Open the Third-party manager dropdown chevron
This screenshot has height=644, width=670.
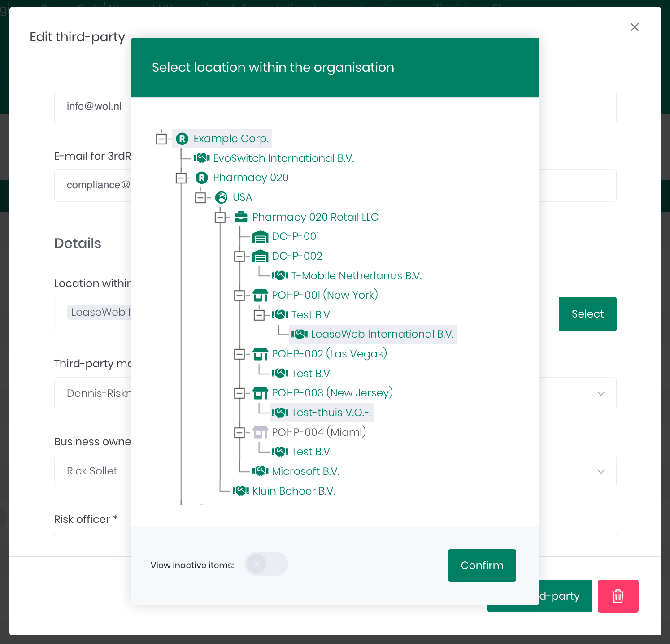coord(601,393)
